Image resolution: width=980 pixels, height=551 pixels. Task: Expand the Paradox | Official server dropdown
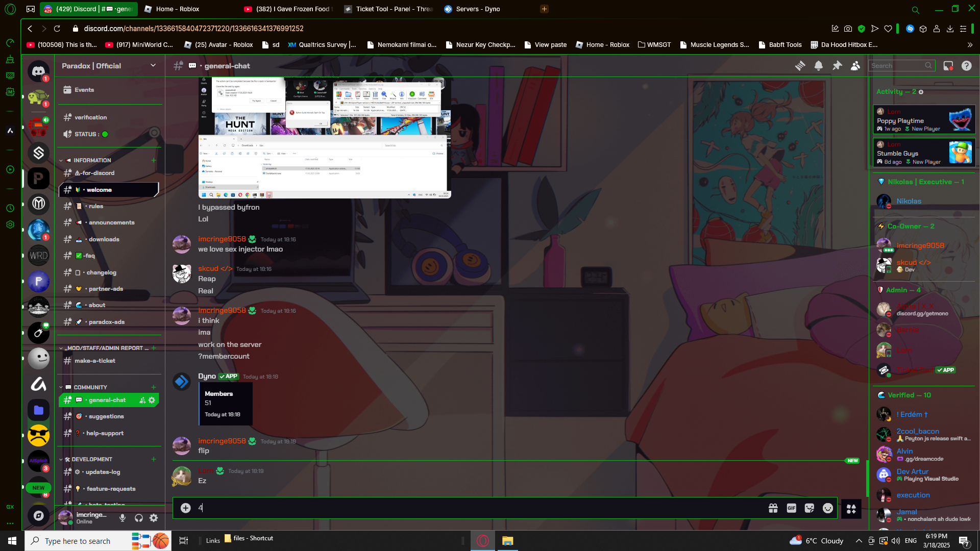coord(153,66)
